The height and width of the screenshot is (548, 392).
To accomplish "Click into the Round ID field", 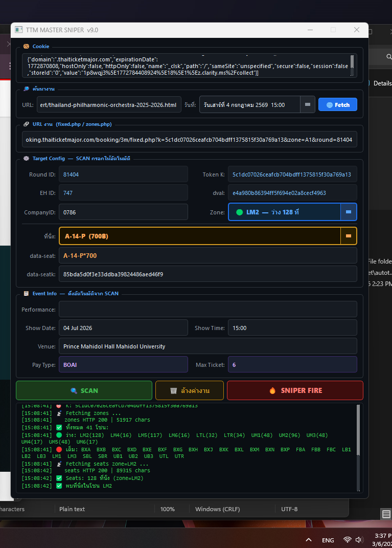I will 123,174.
